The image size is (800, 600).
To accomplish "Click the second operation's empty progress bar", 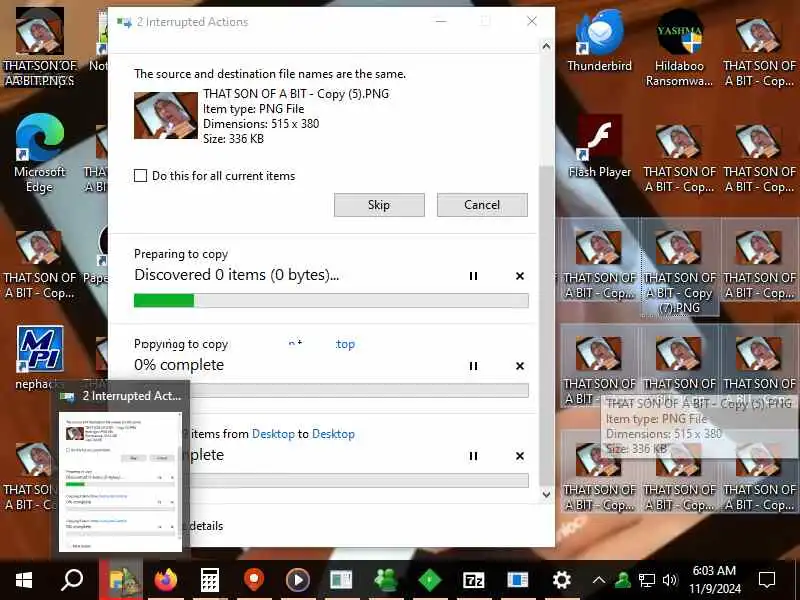I will point(359,390).
